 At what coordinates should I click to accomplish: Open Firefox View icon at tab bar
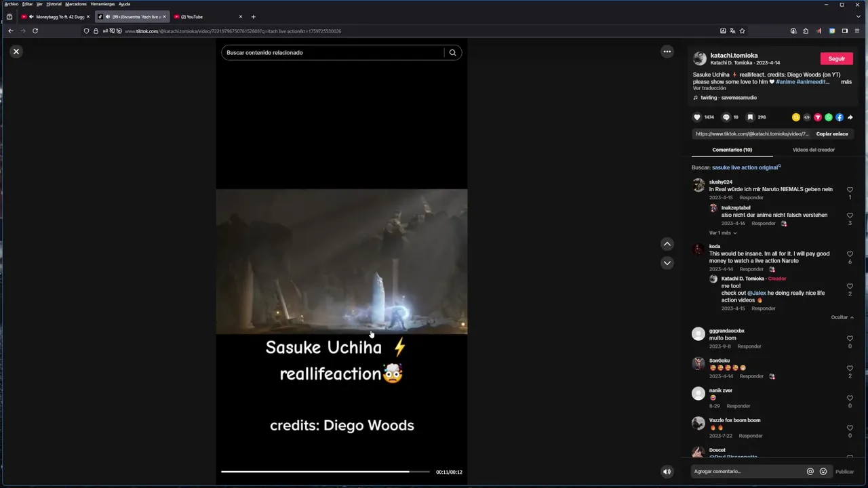pos(9,16)
